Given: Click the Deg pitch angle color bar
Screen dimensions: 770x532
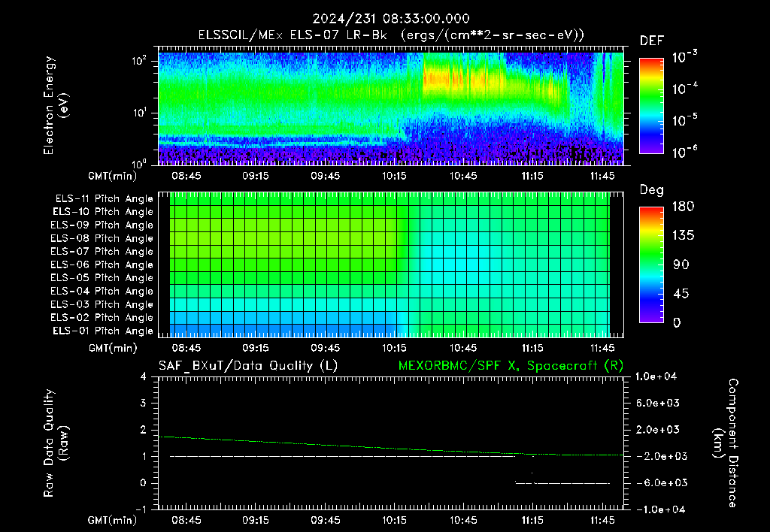Looking at the screenshot, I should tap(651, 264).
